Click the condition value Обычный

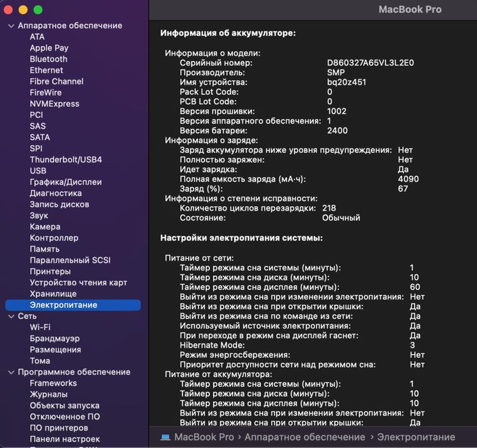tap(341, 218)
